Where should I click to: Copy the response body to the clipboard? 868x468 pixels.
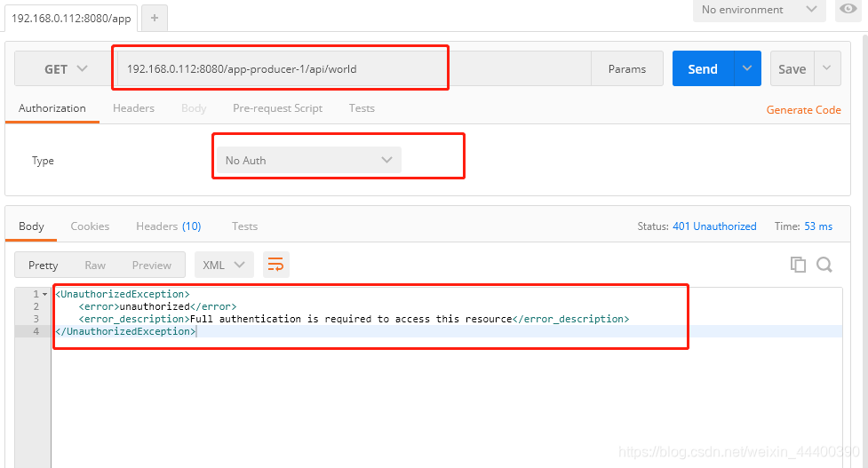pos(798,265)
